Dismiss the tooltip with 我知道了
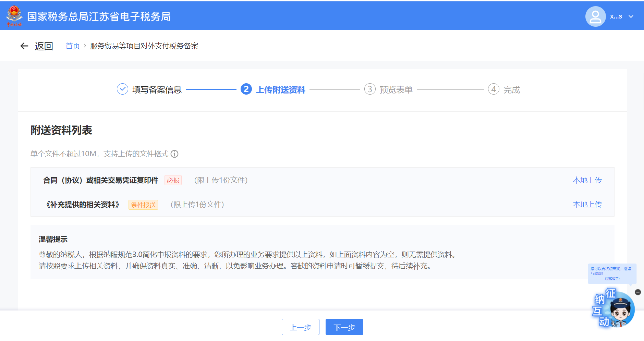This screenshot has width=644, height=341. pos(612,279)
